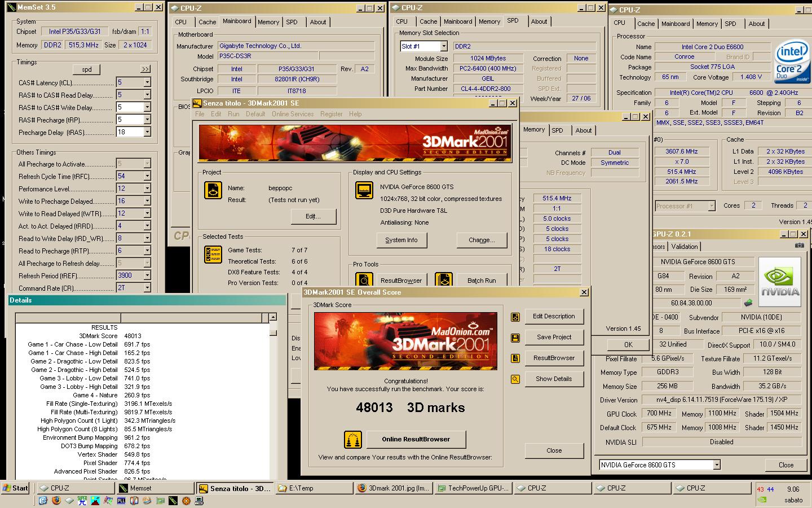Open the NVIDIA GeForce 8600 GTS dropdown in GPU-Z
Image resolution: width=812 pixels, height=508 pixels.
pyautogui.click(x=717, y=465)
